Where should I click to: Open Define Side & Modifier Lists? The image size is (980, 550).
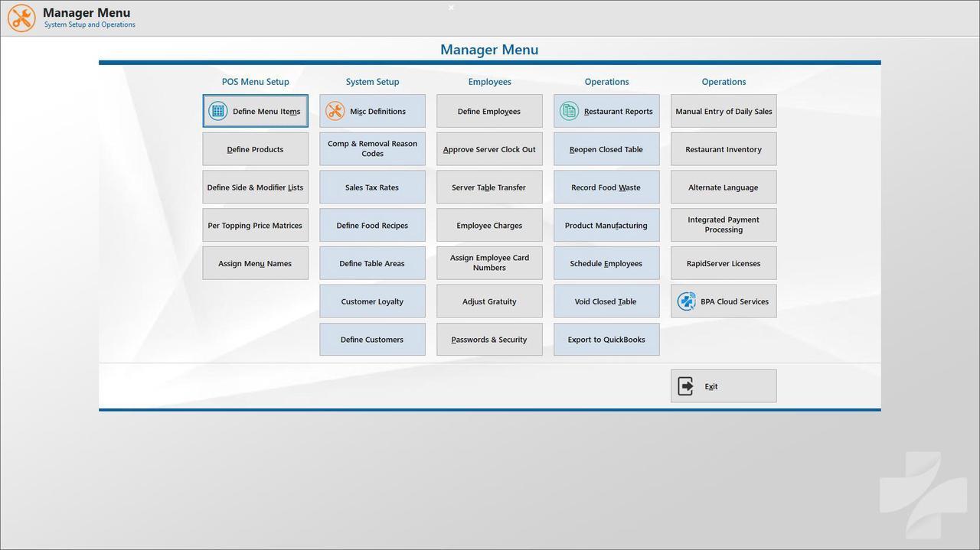256,187
